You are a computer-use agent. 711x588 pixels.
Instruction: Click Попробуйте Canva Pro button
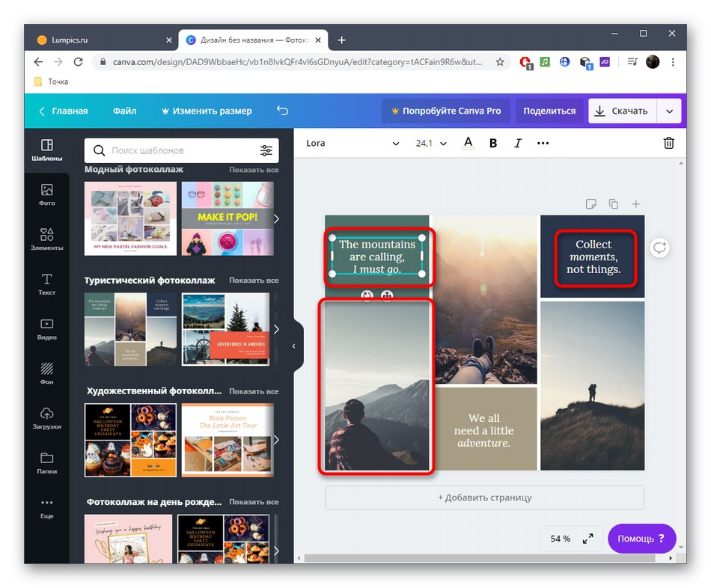(446, 111)
